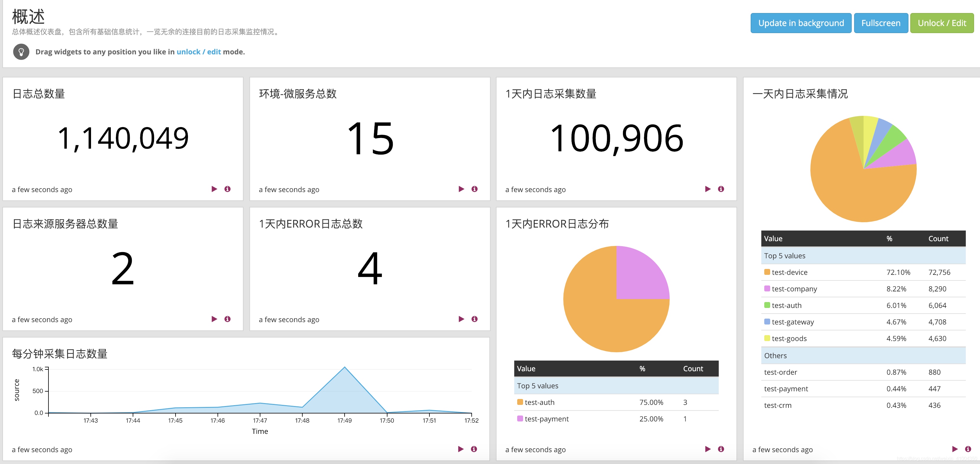Click the lightbulb hint icon
The image size is (980, 464).
[x=21, y=52]
